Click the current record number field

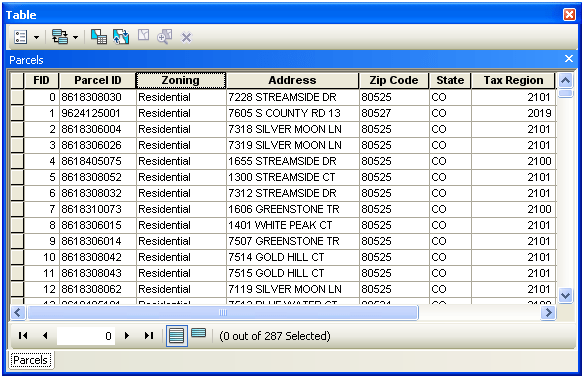tap(86, 336)
